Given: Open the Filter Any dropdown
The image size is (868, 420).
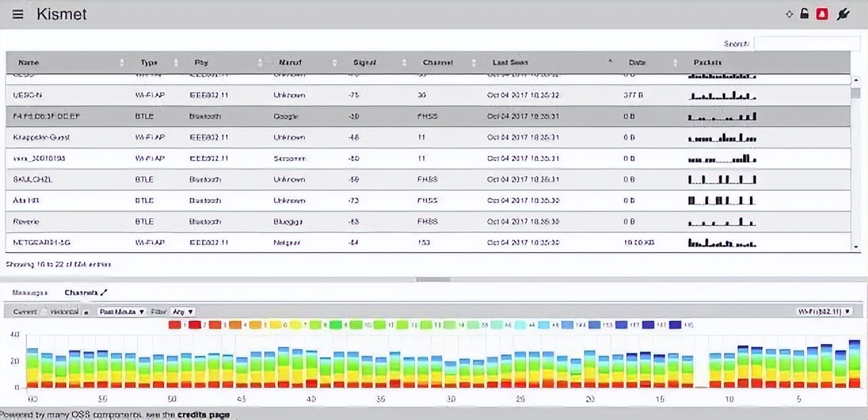Looking at the screenshot, I should pyautogui.click(x=182, y=312).
